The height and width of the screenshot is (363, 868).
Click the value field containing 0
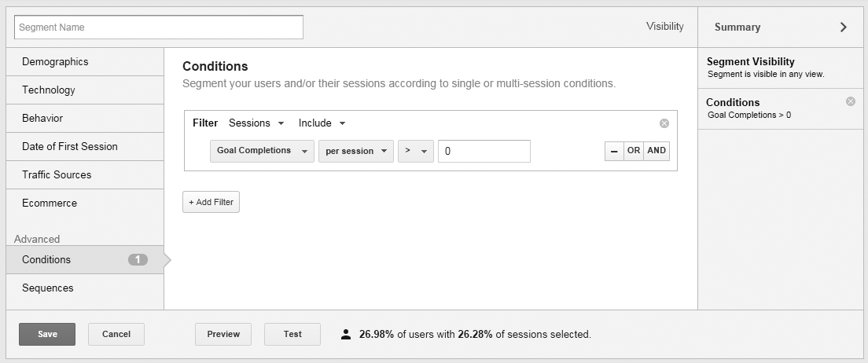point(484,151)
